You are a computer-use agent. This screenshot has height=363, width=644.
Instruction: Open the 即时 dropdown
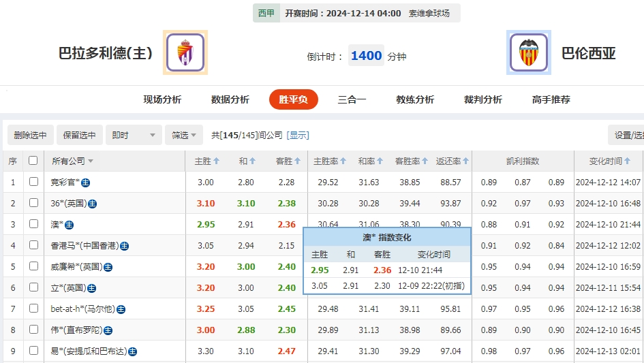pyautogui.click(x=134, y=135)
